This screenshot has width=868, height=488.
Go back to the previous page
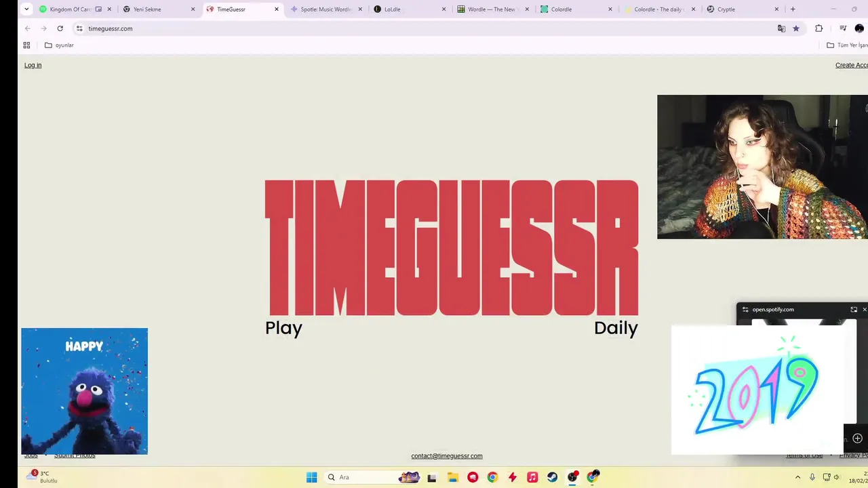tap(27, 28)
